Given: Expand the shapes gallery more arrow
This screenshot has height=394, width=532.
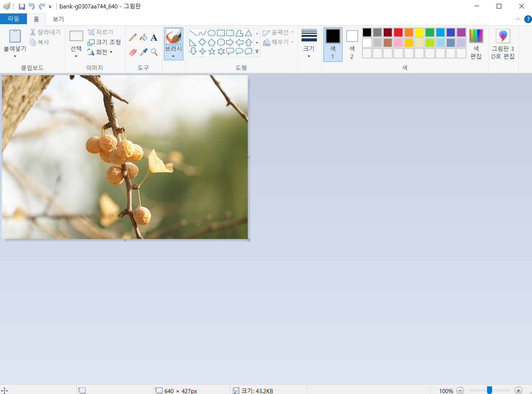Looking at the screenshot, I should [257, 51].
